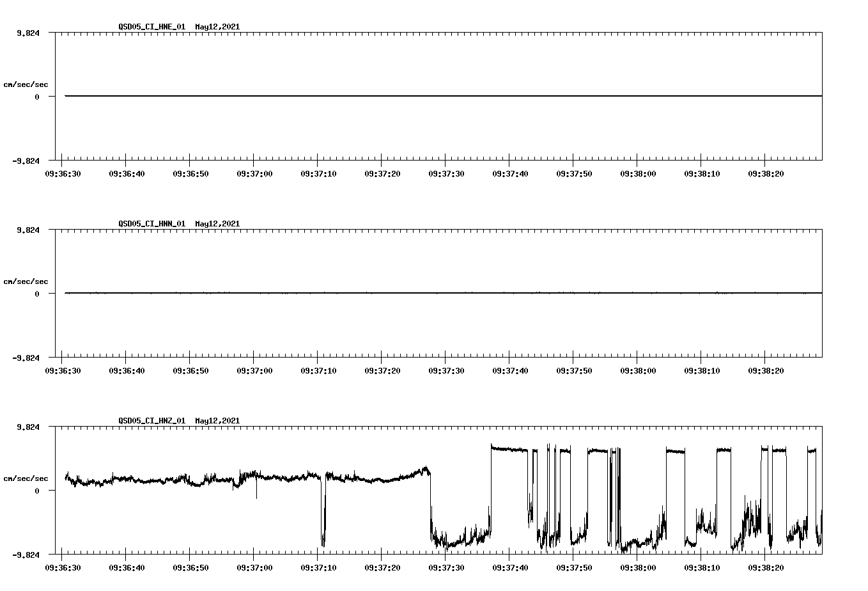
Task: Click the cm/sec/sec axis label on HNZ panel
Action: point(27,477)
